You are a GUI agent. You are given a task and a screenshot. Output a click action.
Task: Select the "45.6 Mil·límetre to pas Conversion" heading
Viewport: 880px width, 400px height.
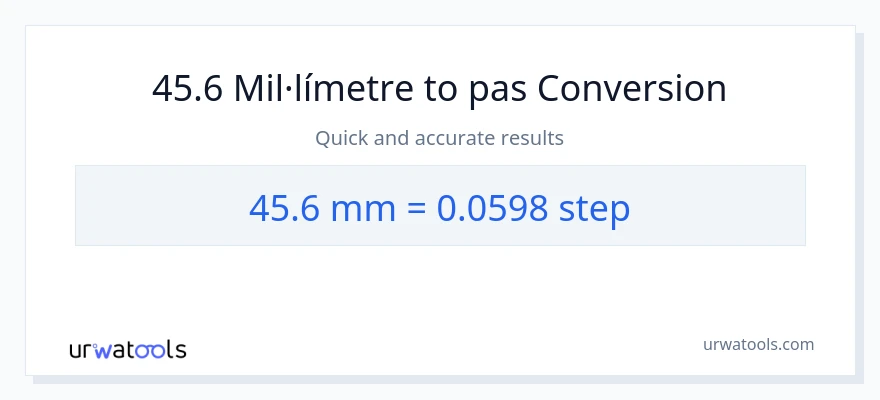point(439,89)
